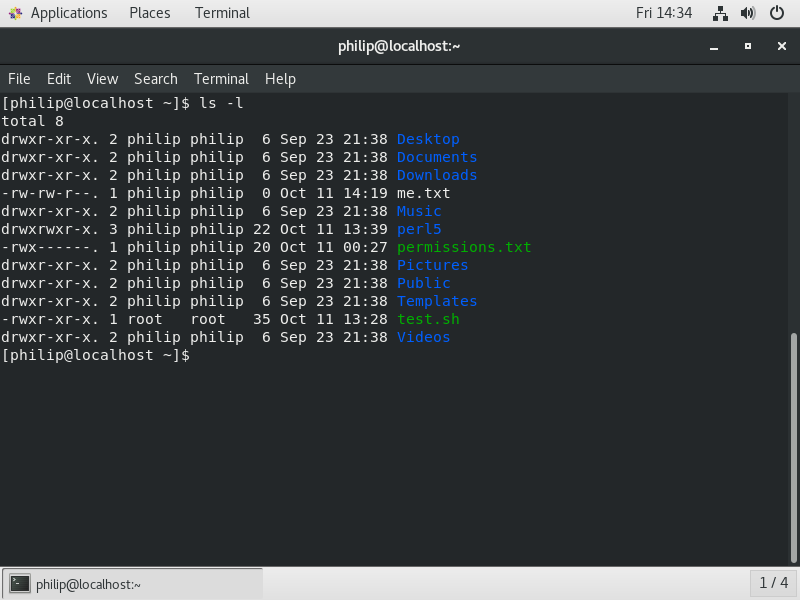Click the 'Oct 11 00:27' timestamp
The image size is (800, 600).
pyautogui.click(x=334, y=247)
